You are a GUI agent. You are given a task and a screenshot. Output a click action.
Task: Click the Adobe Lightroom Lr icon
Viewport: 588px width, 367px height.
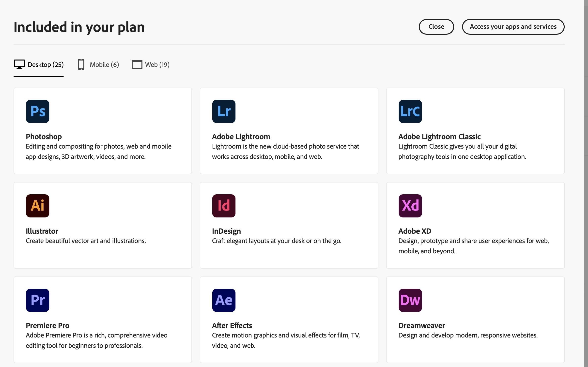tap(224, 111)
